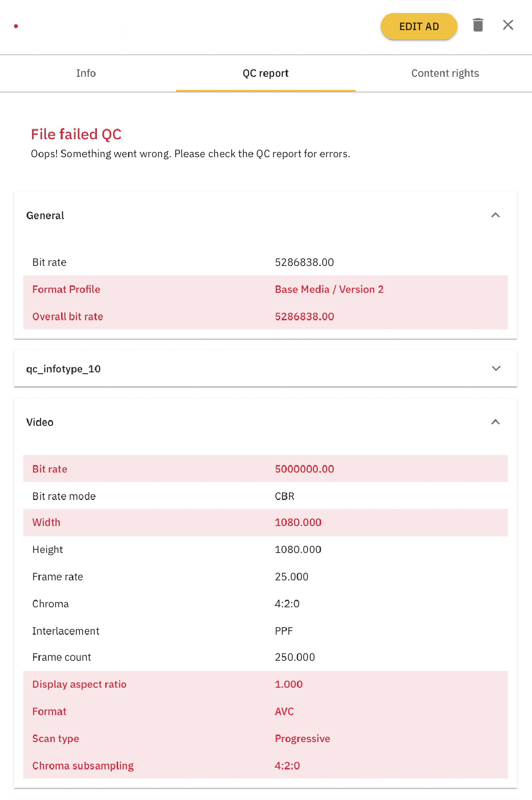Select the QC report tab
The image size is (532, 800).
(265, 73)
